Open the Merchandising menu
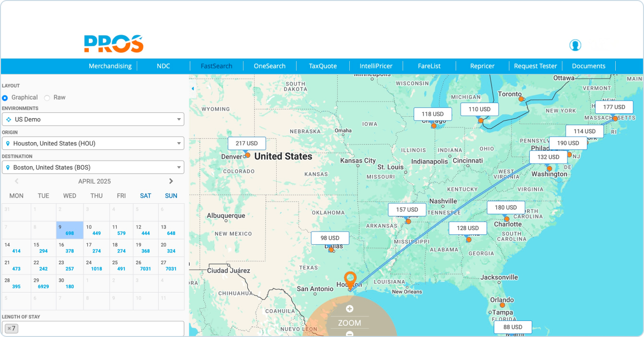 click(110, 66)
